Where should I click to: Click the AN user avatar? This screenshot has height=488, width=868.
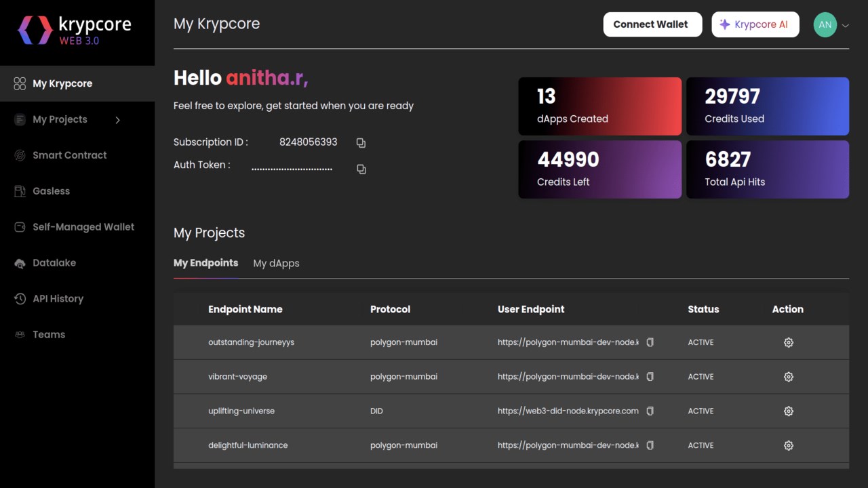[x=825, y=25]
